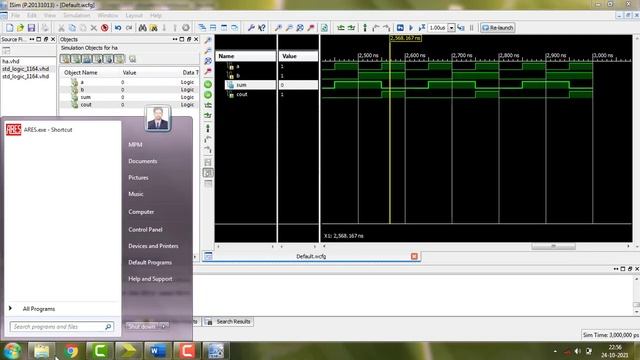Click the red break simulation icon
640x360 pixels.
(105, 28)
